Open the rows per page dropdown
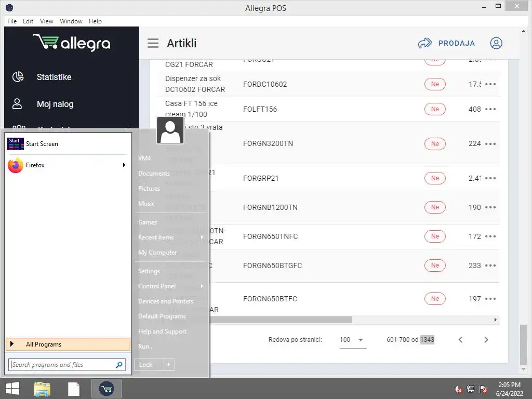Viewport: 532px width, 399px height. tap(353, 340)
